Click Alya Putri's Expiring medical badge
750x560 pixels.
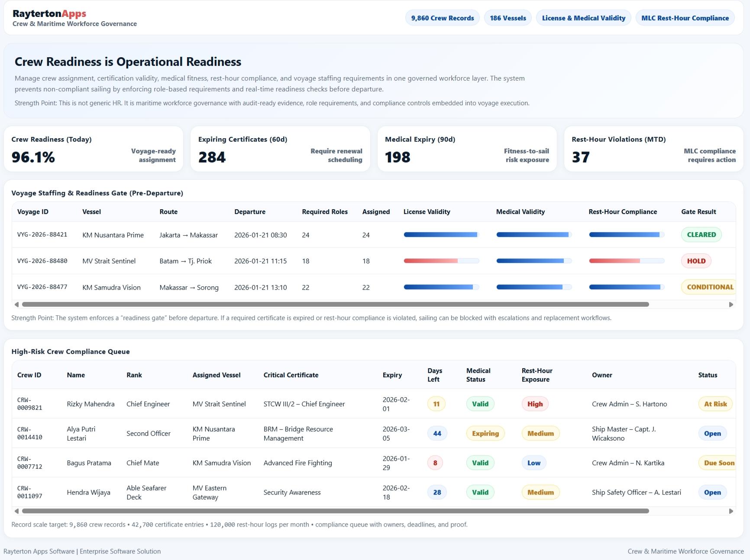pos(485,434)
